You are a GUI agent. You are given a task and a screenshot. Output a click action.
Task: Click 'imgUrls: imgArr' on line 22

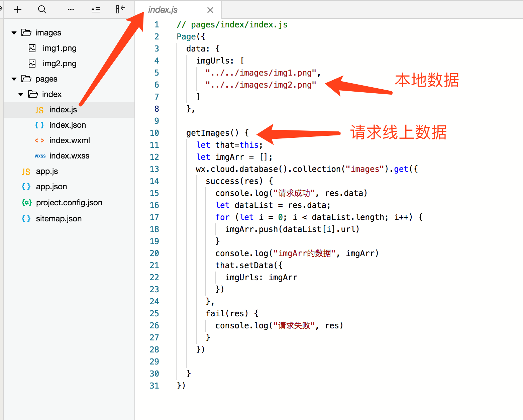point(261,278)
